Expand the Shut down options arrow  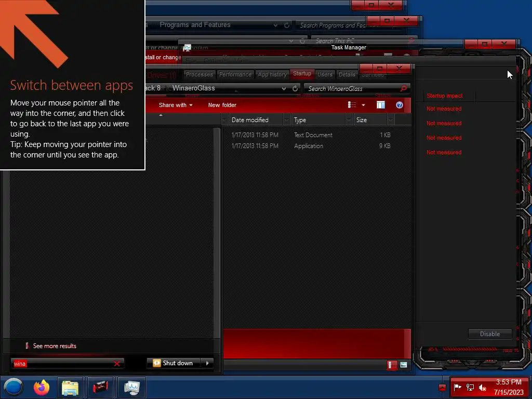207,363
